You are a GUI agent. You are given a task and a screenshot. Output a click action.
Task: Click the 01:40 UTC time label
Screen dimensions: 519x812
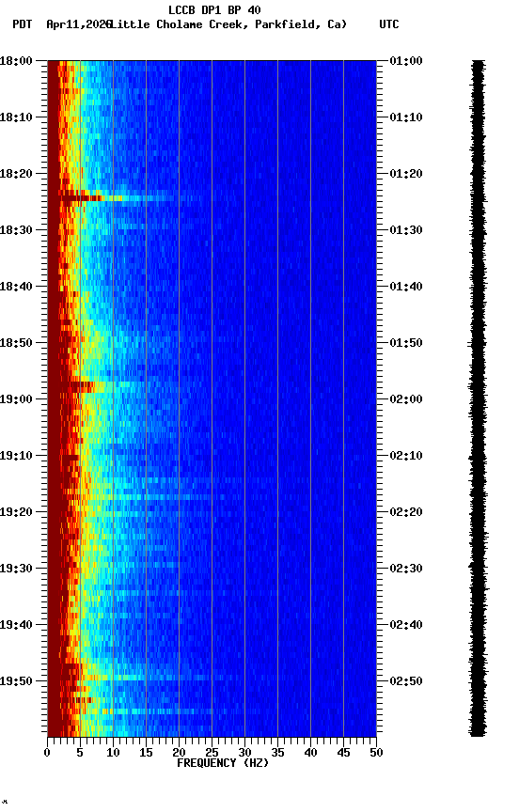[x=406, y=287]
